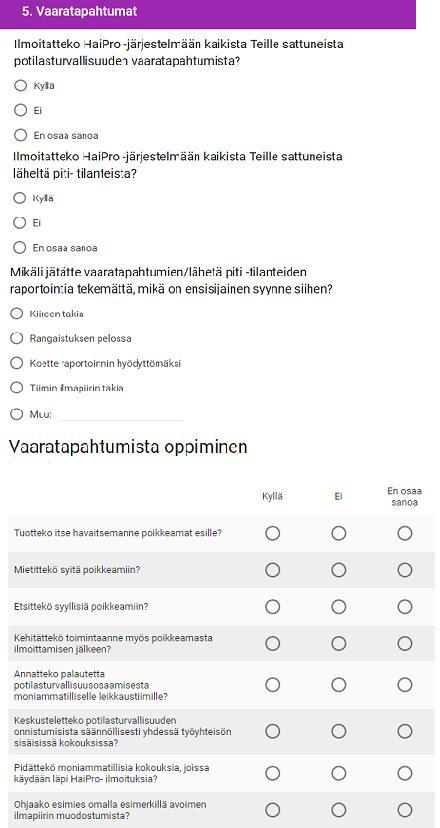Select En osaa sanoa for vaaratapahtumat question
The height and width of the screenshot is (828, 440).
tap(21, 135)
